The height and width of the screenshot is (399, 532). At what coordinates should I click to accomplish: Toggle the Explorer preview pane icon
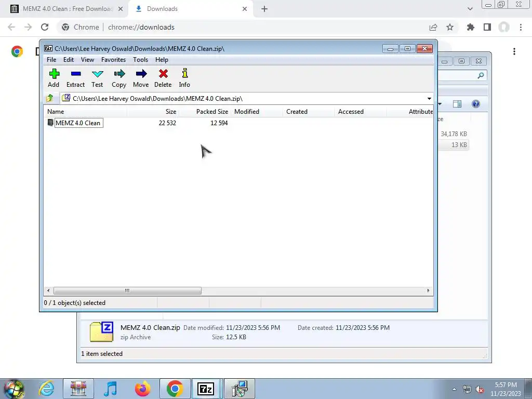[457, 104]
